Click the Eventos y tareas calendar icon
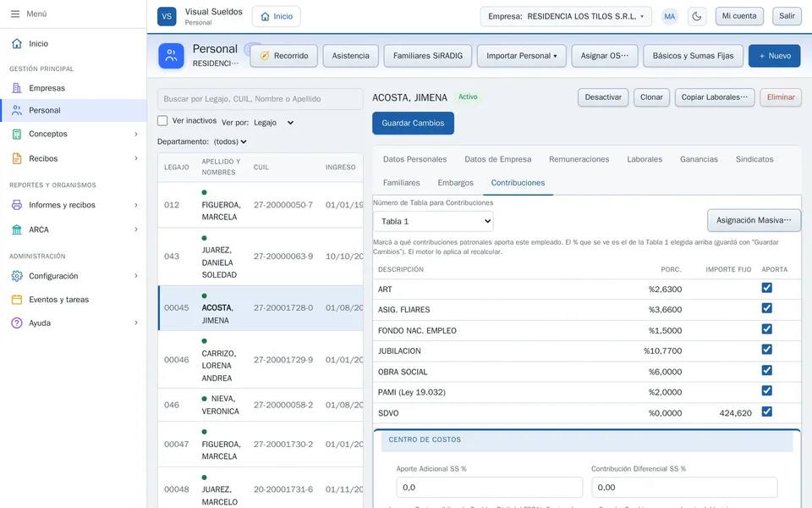Viewport: 812px width, 508px height. tap(17, 300)
